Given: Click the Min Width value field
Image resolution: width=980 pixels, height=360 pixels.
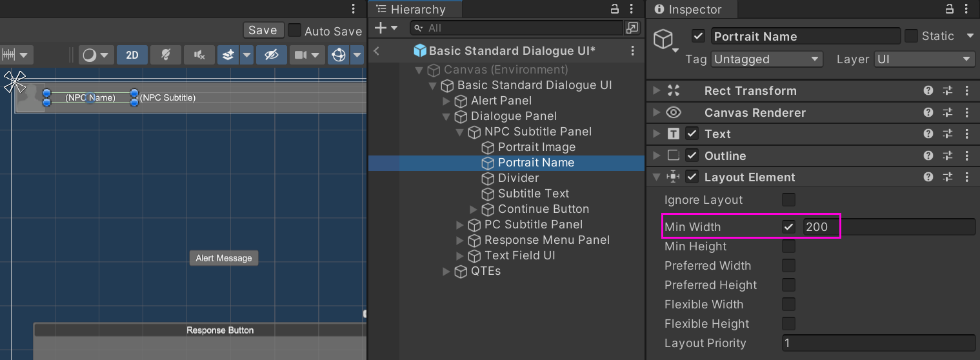Looking at the screenshot, I should pyautogui.click(x=889, y=226).
